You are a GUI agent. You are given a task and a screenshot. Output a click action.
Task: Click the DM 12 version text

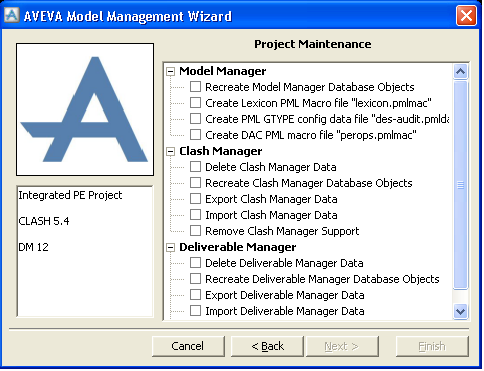(34, 247)
